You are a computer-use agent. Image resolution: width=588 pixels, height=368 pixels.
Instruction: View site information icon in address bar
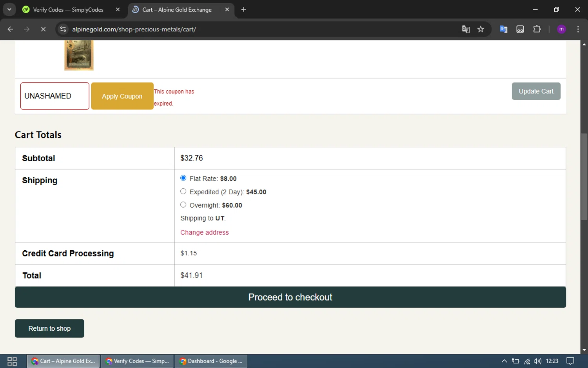pyautogui.click(x=63, y=29)
